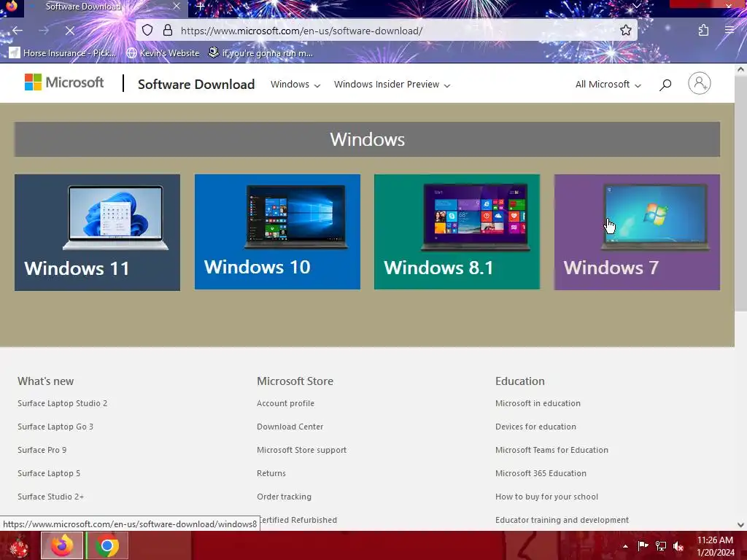Open the Kevin's Website bookmark

pyautogui.click(x=163, y=52)
